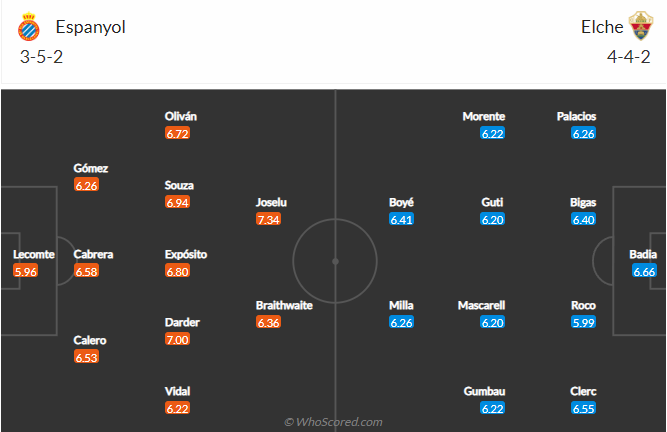Select Joselu's 7.34 rating badge

coord(268,219)
